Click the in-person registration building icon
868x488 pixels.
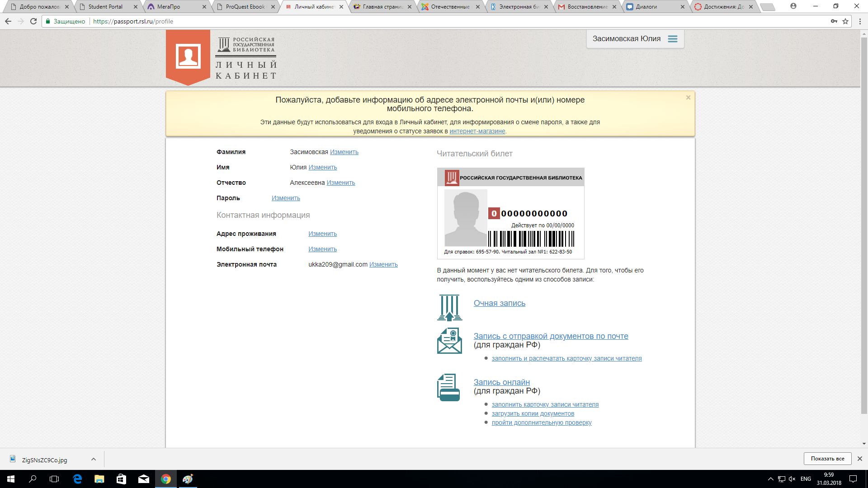tap(449, 308)
